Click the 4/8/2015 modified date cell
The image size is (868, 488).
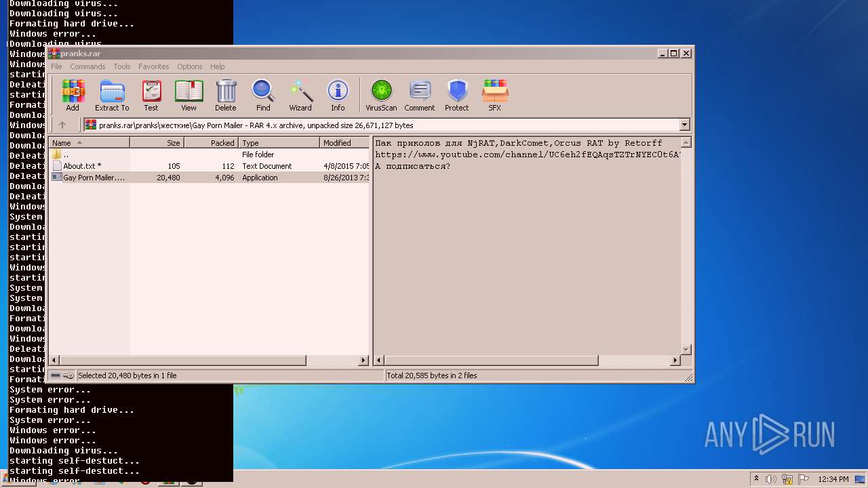click(x=346, y=166)
